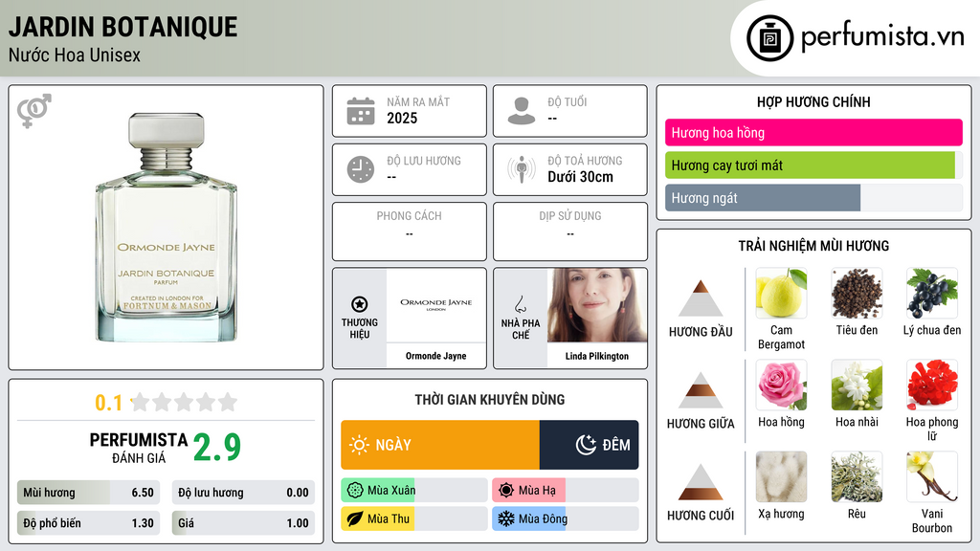This screenshot has width=980, height=551.
Task: Click the sun icon for Mùa Hạ
Action: pyautogui.click(x=506, y=491)
